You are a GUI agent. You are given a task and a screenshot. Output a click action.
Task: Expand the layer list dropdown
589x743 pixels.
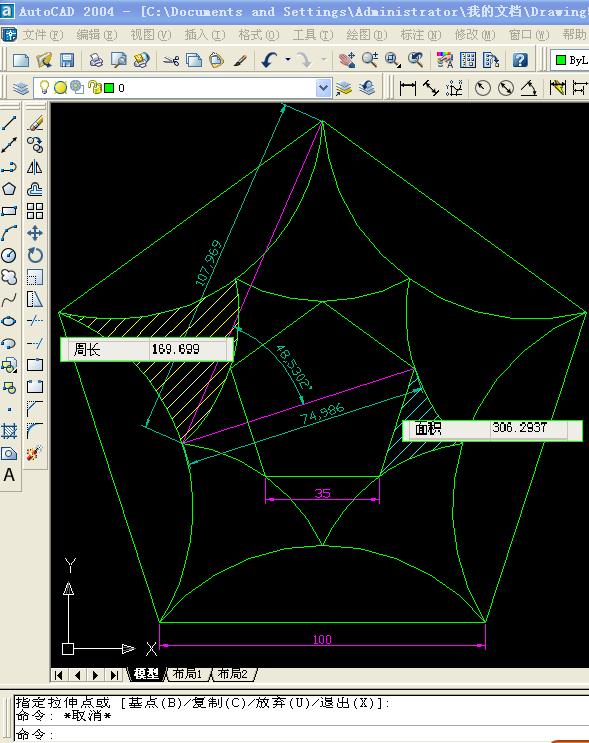323,88
